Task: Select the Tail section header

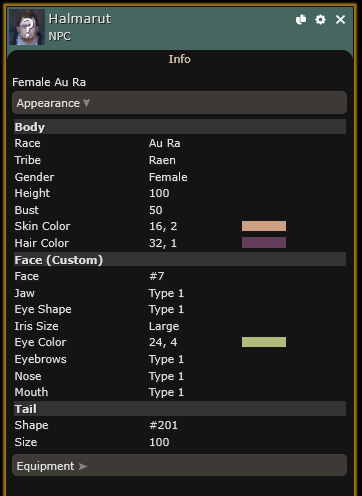Action: pos(180,409)
